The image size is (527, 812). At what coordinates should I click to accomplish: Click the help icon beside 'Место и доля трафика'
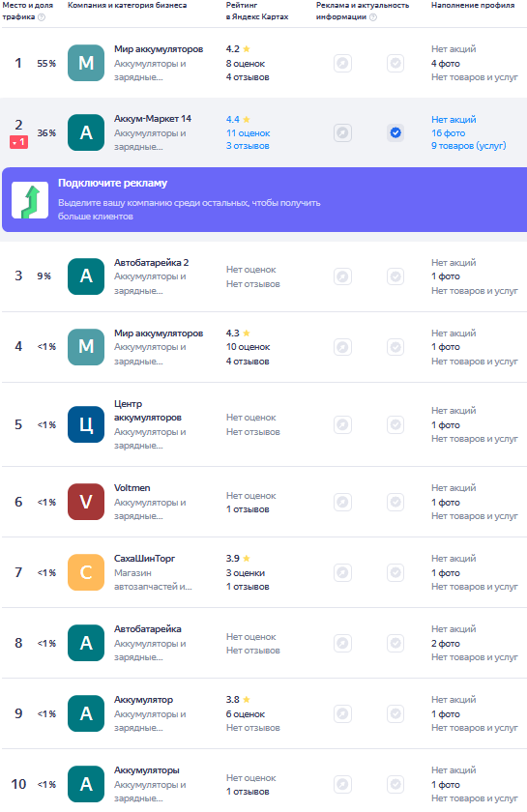click(42, 17)
